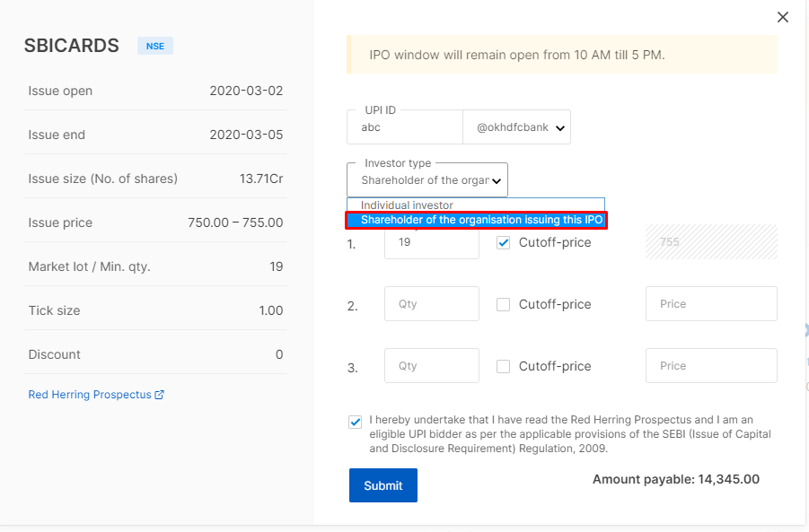809x532 pixels.
Task: Toggle the Red Herring Prospectus undertaking checkbox
Action: point(355,422)
